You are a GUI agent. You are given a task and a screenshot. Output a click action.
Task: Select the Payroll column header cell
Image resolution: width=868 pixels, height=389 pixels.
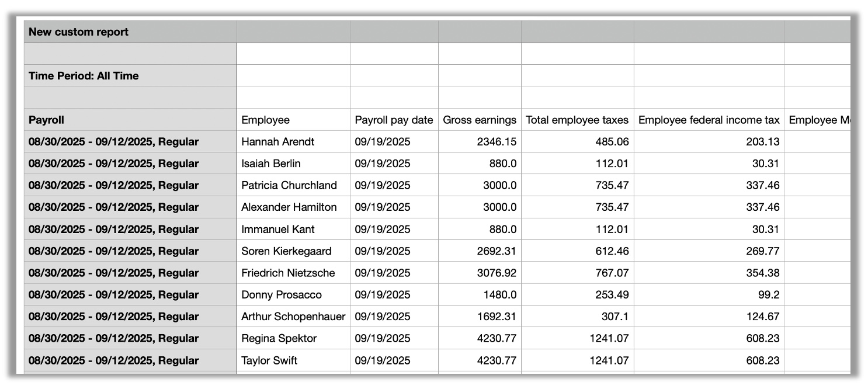[x=47, y=120]
